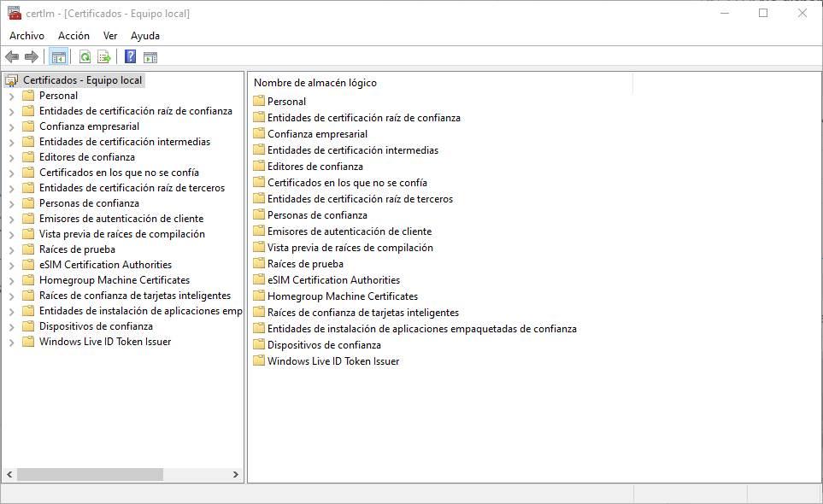Select eSIM Certification Authorities in the left tree

(x=105, y=265)
